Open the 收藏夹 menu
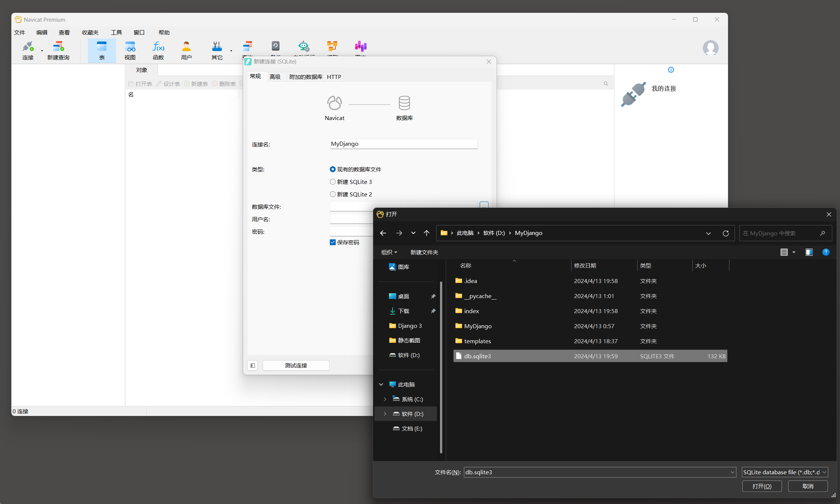The width and height of the screenshot is (840, 504). [90, 32]
